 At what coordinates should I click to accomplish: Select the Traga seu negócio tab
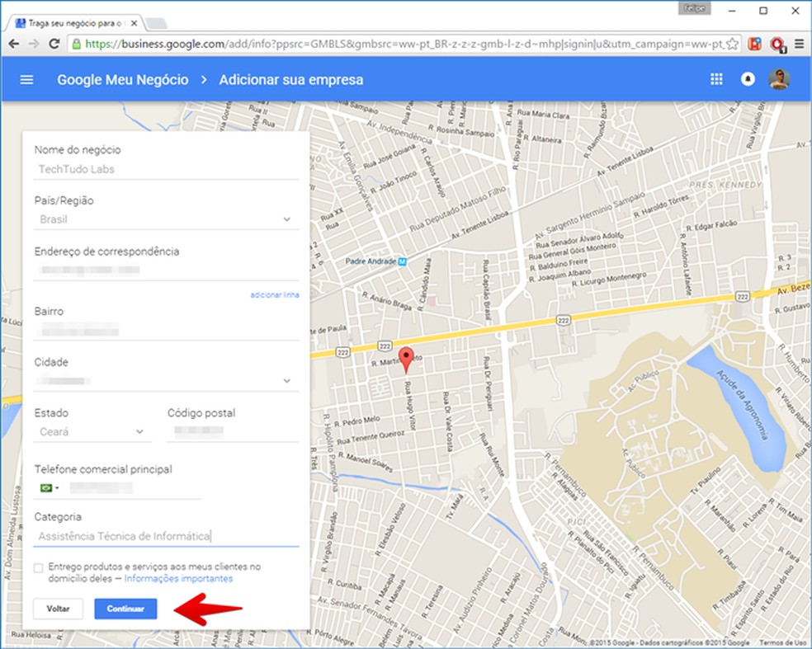point(75,23)
